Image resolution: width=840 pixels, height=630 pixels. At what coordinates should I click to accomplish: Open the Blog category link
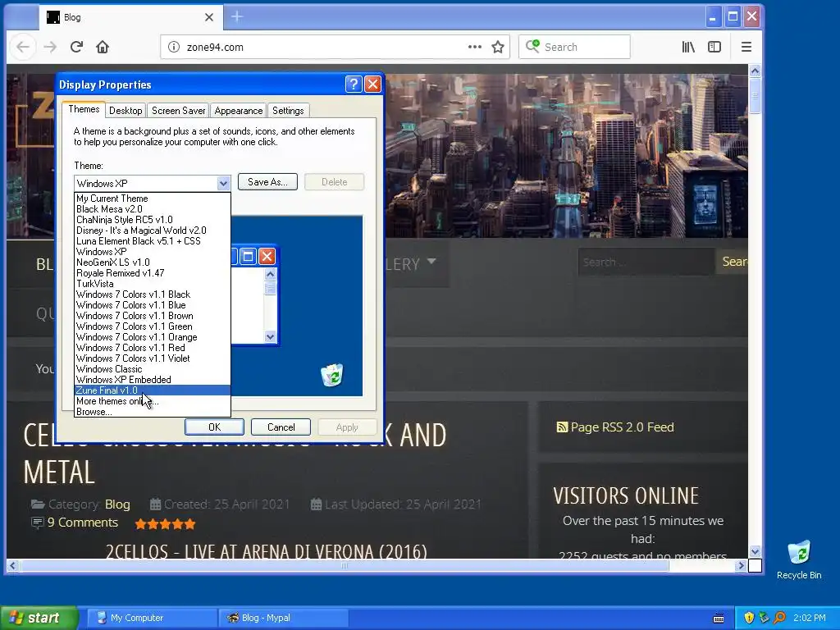117,504
